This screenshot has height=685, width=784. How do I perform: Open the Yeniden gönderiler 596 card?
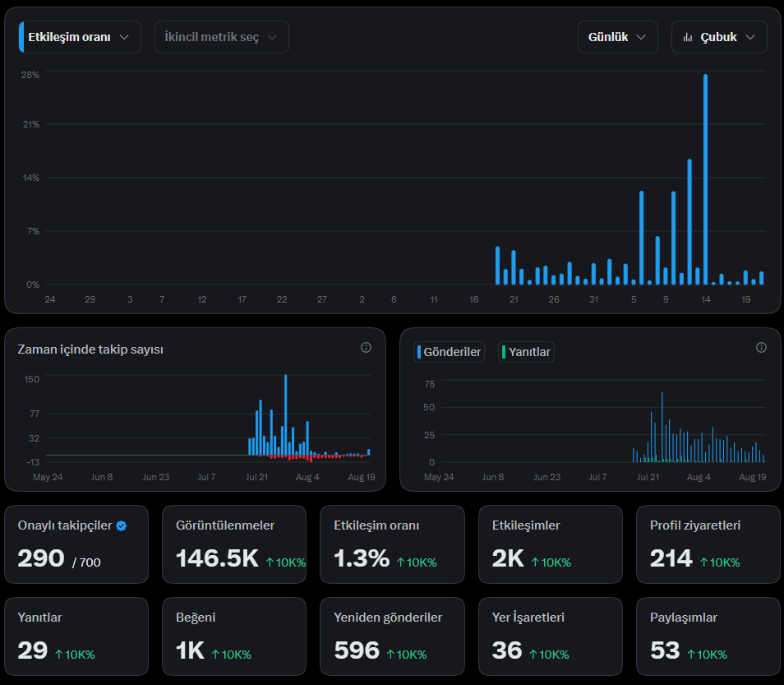[x=392, y=636]
